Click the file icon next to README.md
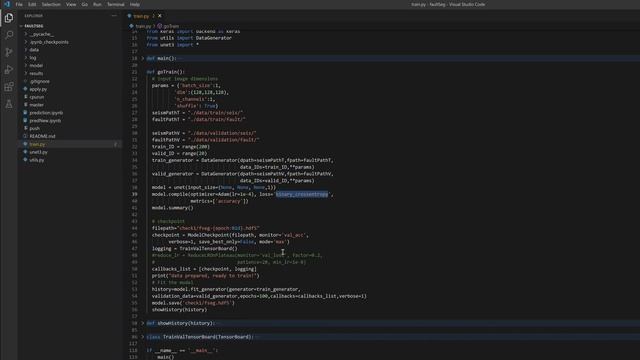The width and height of the screenshot is (640, 360). [x=25, y=136]
